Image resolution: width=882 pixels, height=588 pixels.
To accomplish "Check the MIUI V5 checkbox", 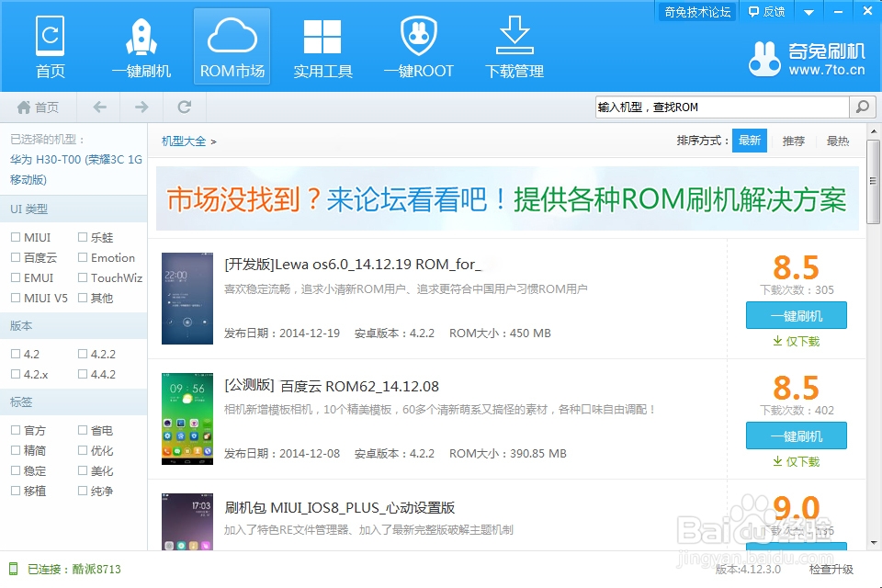I will pos(16,299).
